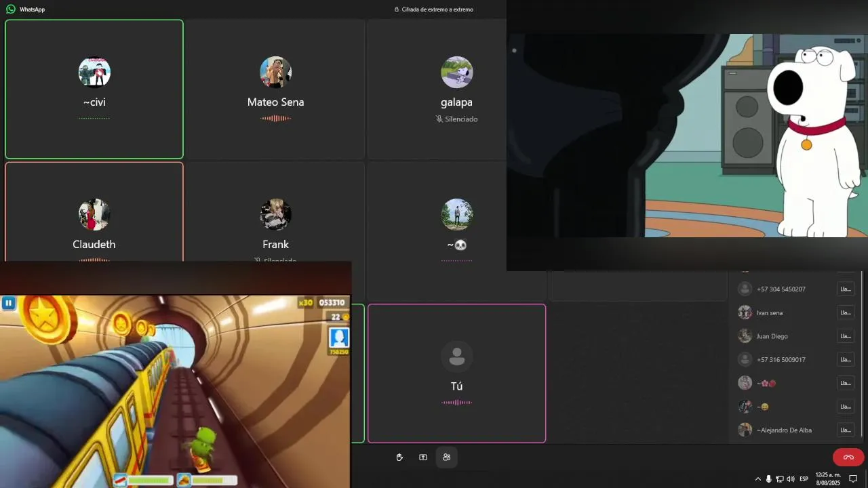868x488 pixels.
Task: Click the 'Tú' default avatar icon
Action: (x=456, y=357)
